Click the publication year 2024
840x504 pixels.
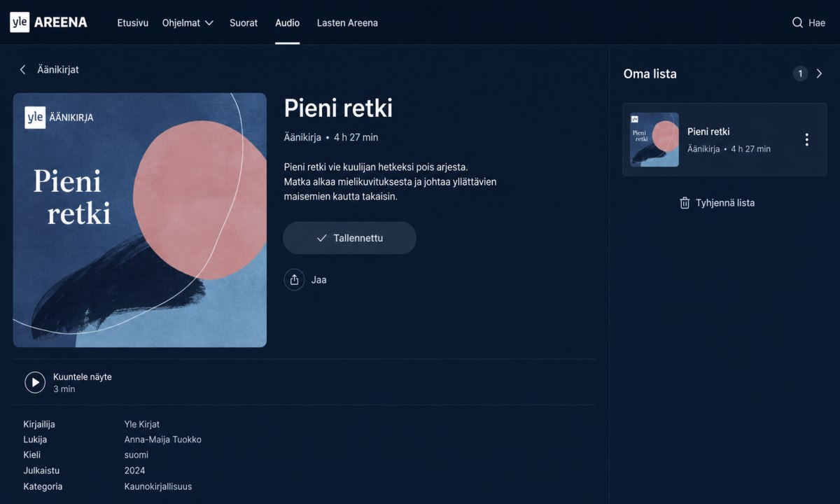[x=135, y=470]
